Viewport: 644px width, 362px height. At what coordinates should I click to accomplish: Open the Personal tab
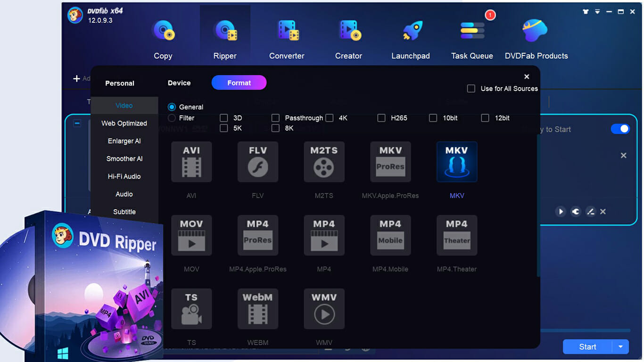click(x=120, y=82)
